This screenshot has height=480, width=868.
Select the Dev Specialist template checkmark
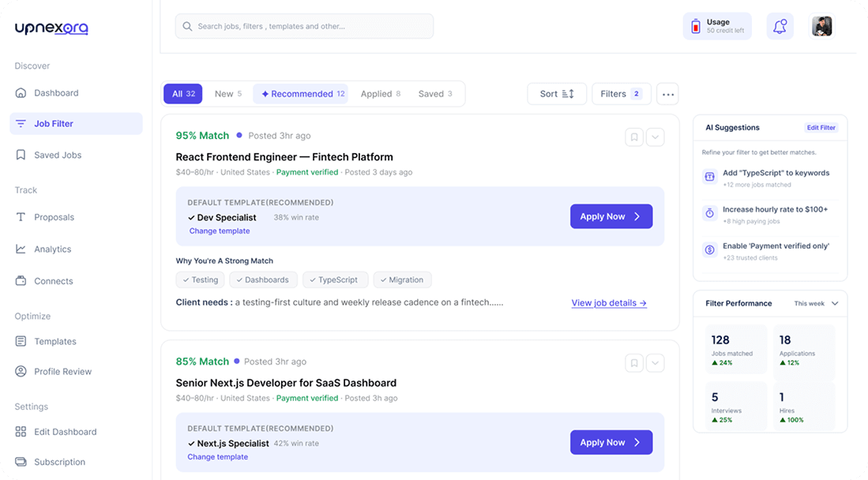click(191, 218)
